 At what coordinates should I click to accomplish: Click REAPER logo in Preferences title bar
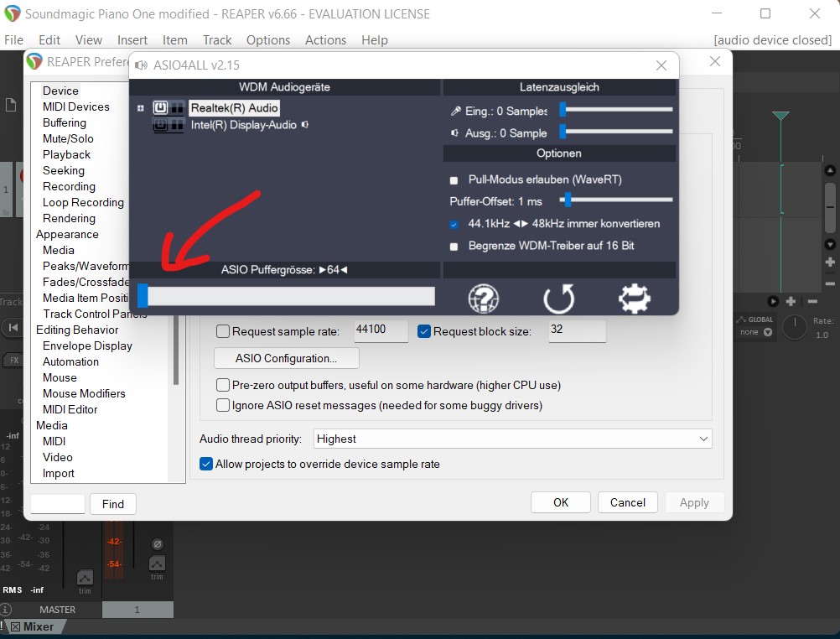coord(34,61)
